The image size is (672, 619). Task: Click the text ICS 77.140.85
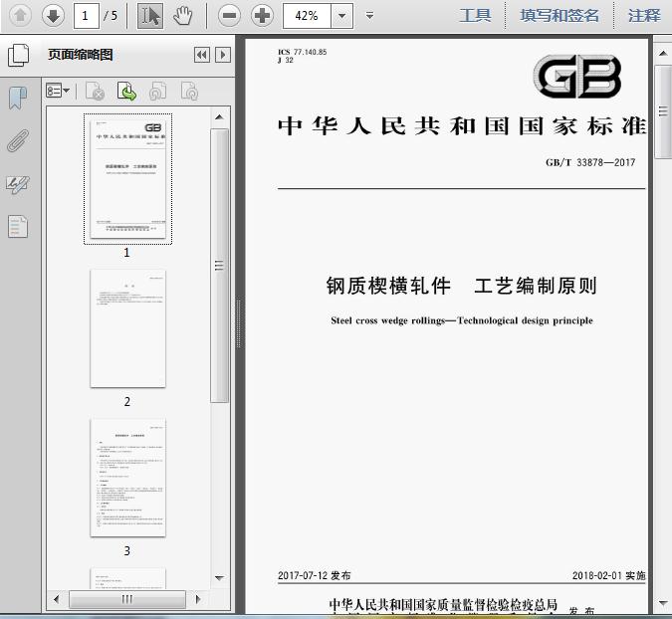tap(302, 52)
